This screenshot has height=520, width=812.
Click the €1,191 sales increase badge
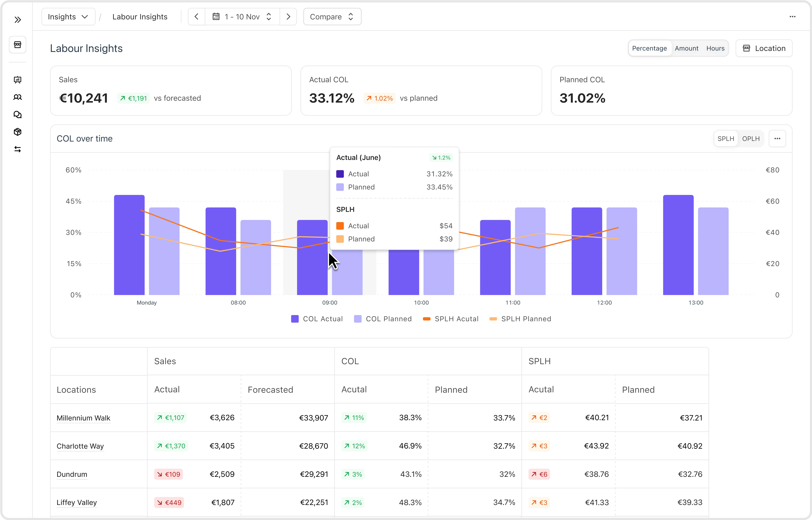pyautogui.click(x=133, y=98)
